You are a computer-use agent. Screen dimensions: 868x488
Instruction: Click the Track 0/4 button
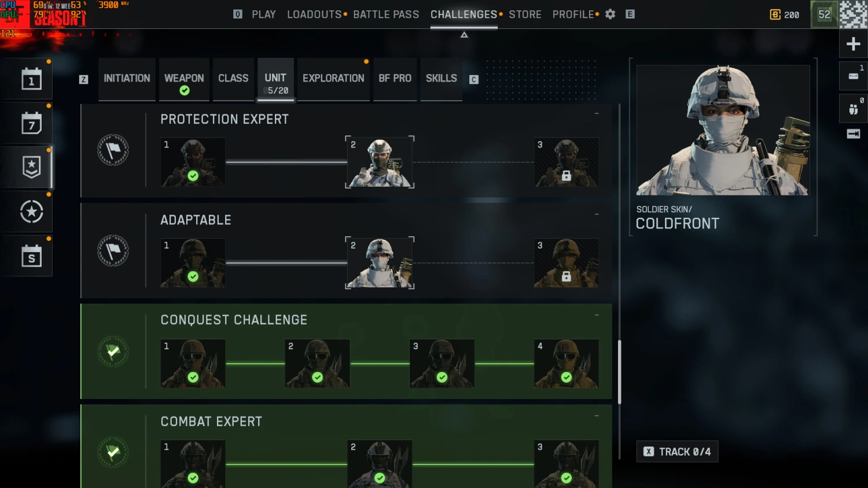click(x=677, y=452)
